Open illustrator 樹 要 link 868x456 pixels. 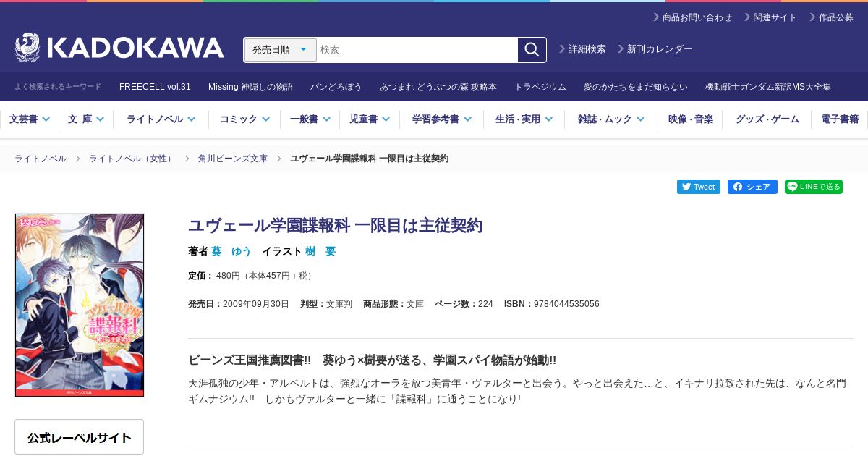[x=320, y=251]
